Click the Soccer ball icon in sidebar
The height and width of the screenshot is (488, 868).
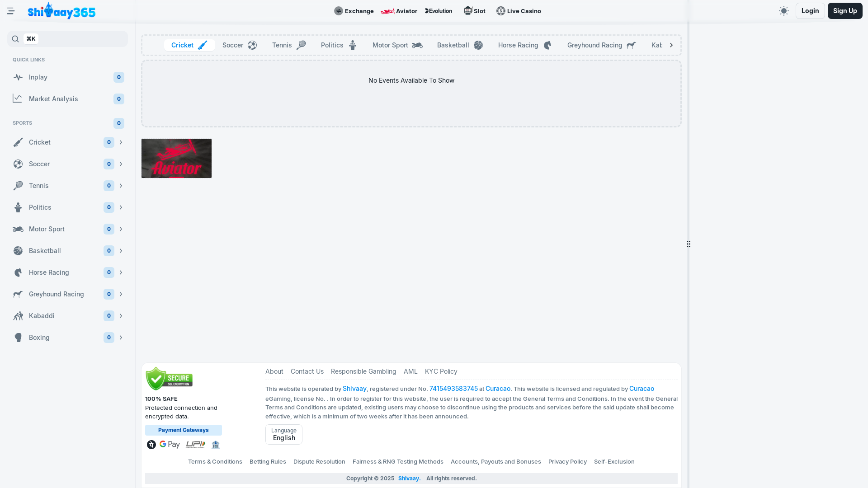coord(18,164)
